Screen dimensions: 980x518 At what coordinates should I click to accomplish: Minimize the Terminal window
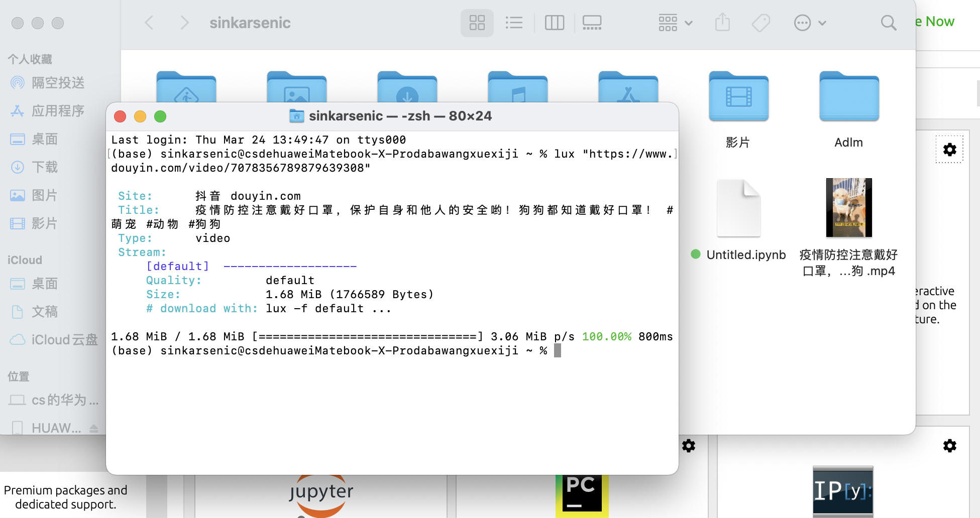coord(140,116)
